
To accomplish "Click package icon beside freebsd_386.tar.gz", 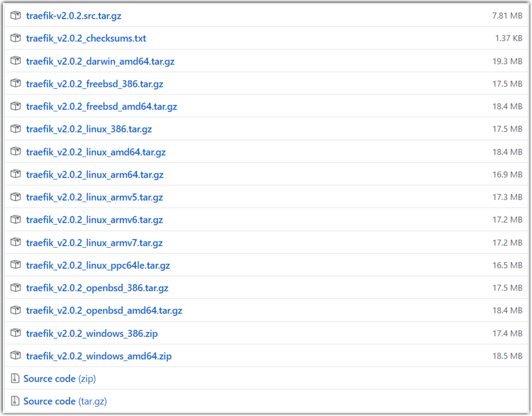I will [x=15, y=83].
